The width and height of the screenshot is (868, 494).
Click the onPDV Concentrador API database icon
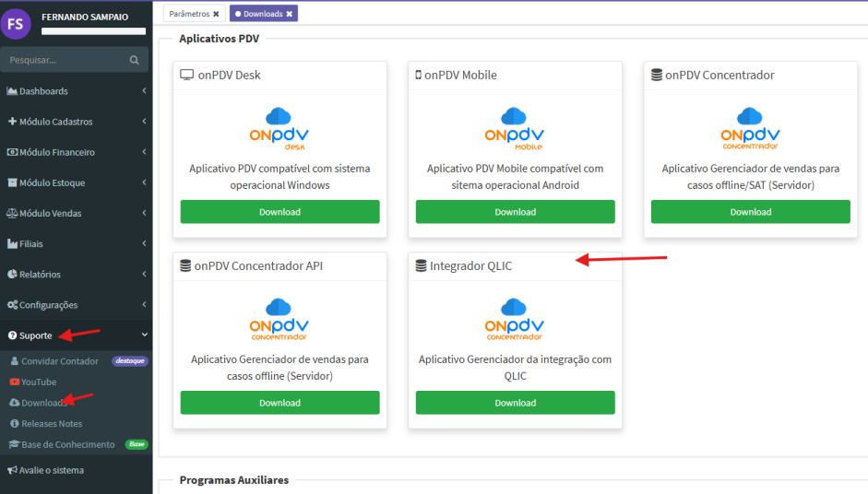tap(185, 265)
